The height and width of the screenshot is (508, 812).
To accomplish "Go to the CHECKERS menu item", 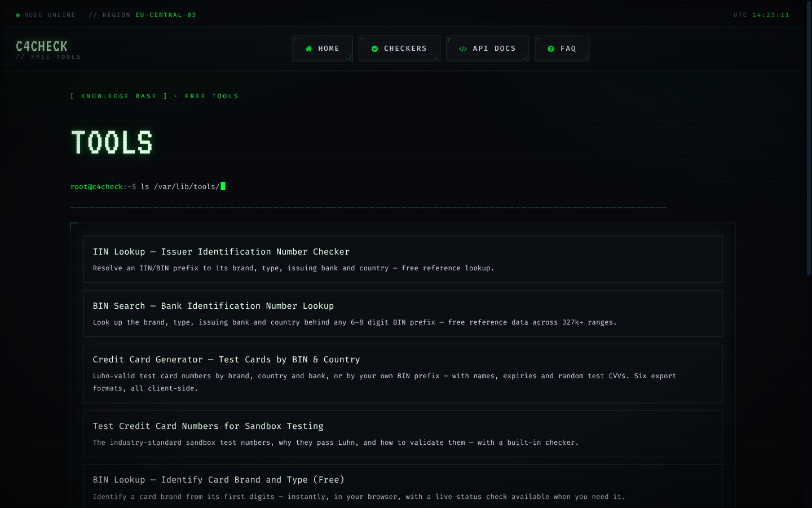I will (399, 49).
